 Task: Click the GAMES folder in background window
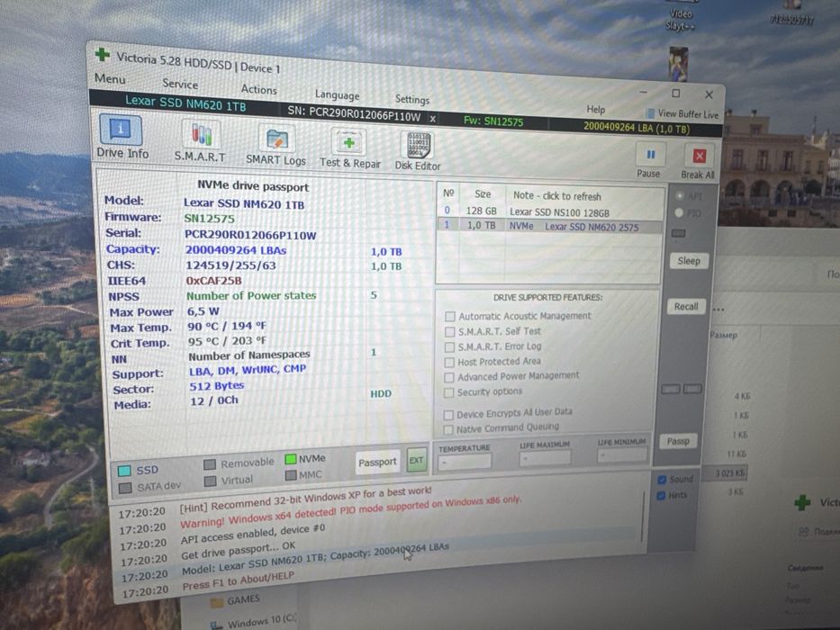point(235,601)
